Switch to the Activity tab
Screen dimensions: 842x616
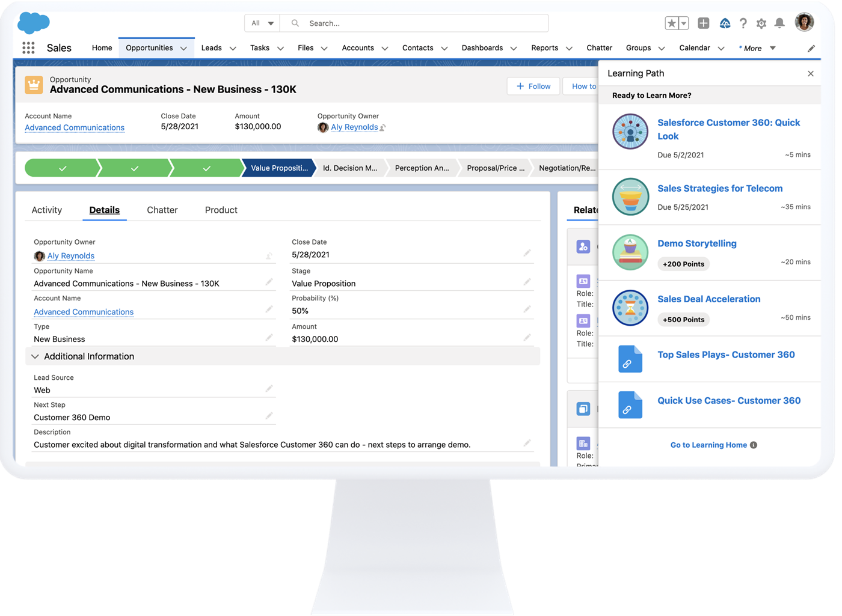pyautogui.click(x=47, y=210)
